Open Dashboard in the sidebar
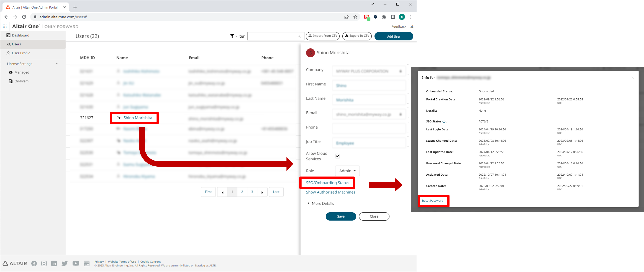This screenshot has height=272, width=644. pos(21,35)
